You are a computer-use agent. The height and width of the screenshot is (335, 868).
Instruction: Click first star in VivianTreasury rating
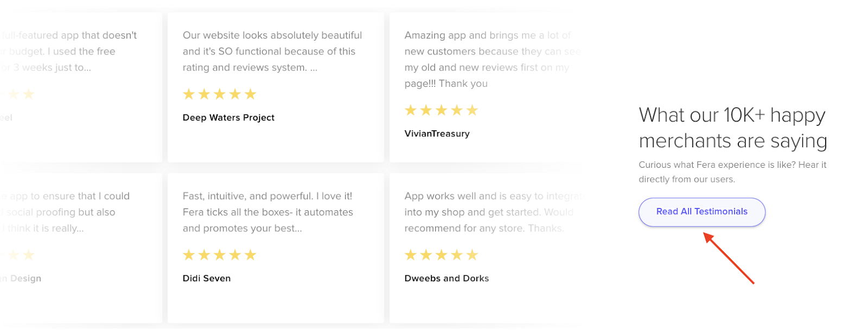point(411,110)
